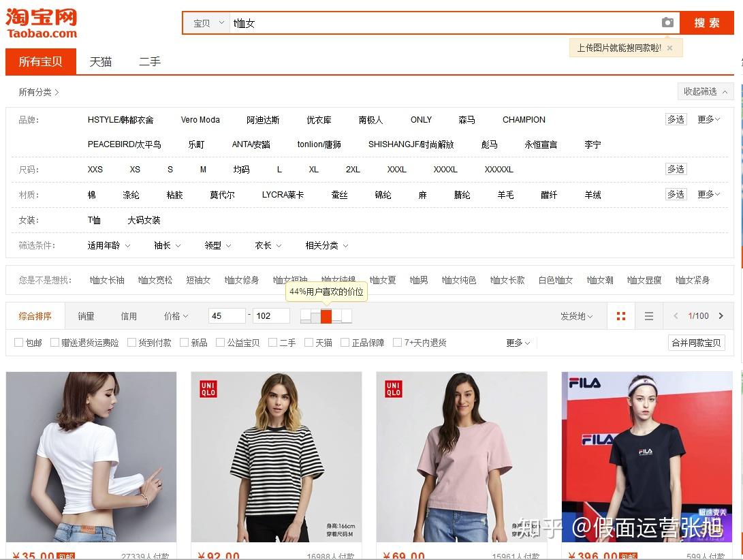Viewport: 743px width, 560px height.
Task: Open the 宝贝 search type dropdown
Action: coord(208,23)
